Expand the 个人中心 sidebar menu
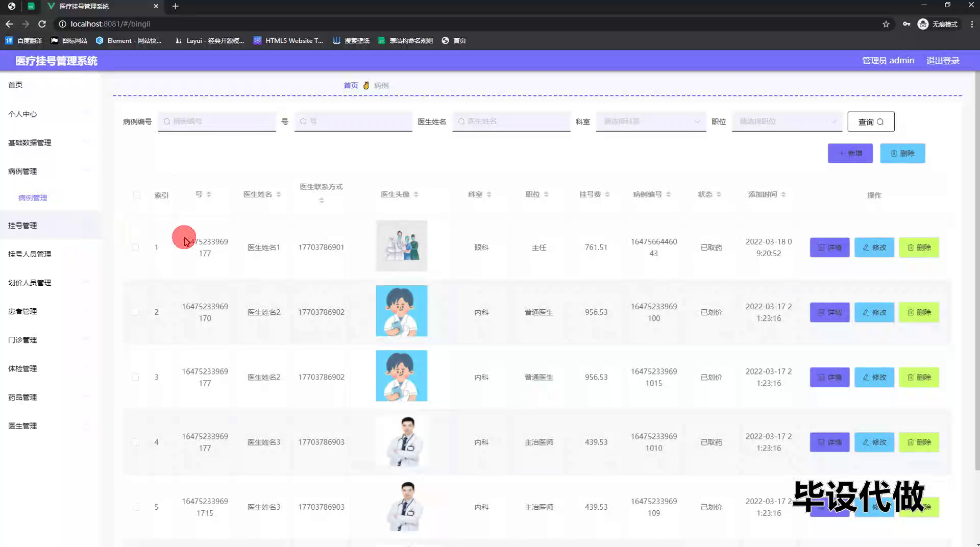This screenshot has height=547, width=980. pyautogui.click(x=50, y=114)
